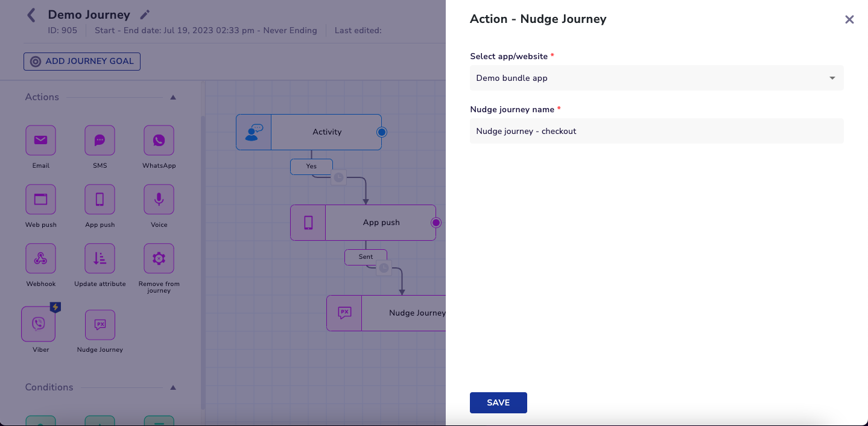
Task: Choose Remove from journey action icon
Action: (x=159, y=258)
